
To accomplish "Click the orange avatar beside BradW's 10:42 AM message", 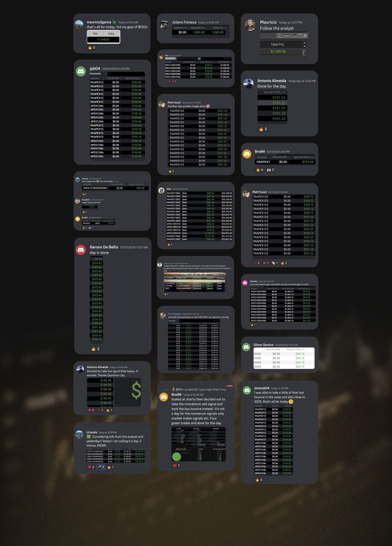I will (164, 397).
